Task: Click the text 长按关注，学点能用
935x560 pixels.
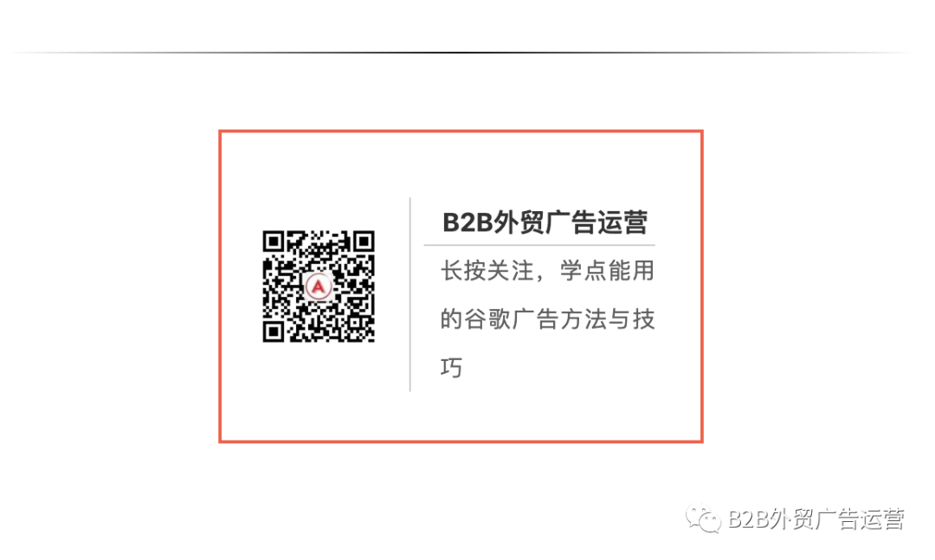Action: point(547,271)
